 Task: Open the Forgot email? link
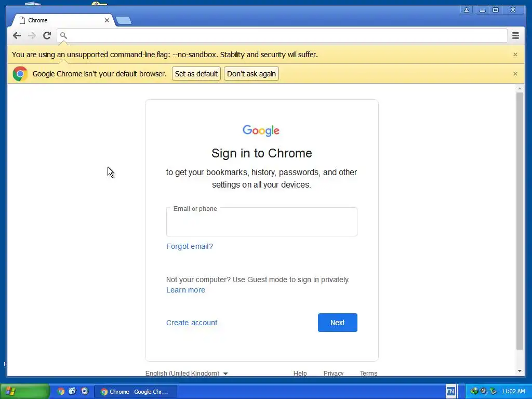point(190,246)
